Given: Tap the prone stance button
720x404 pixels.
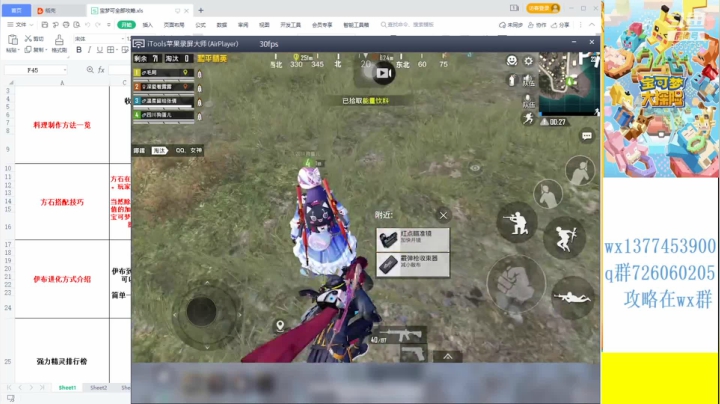Looking at the screenshot, I should [x=572, y=298].
